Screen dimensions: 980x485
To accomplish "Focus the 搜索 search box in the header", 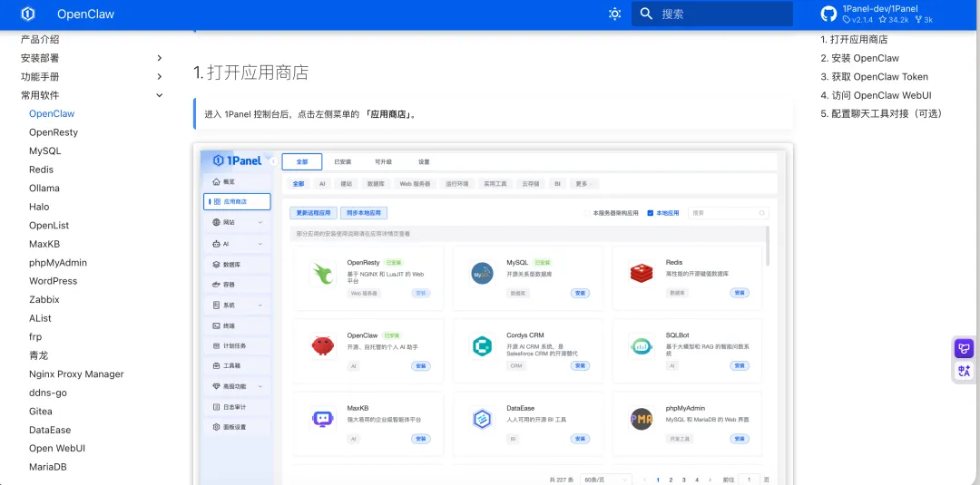I will coord(712,14).
